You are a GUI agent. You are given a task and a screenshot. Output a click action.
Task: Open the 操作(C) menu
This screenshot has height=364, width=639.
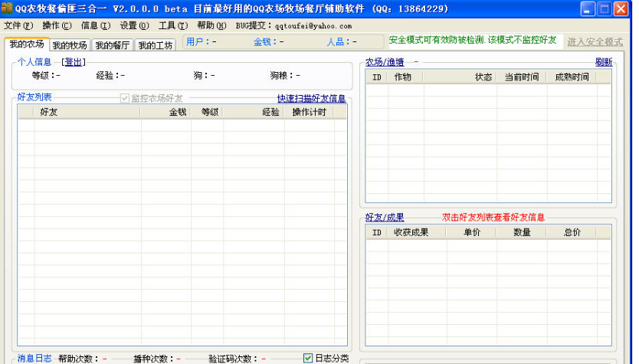57,26
